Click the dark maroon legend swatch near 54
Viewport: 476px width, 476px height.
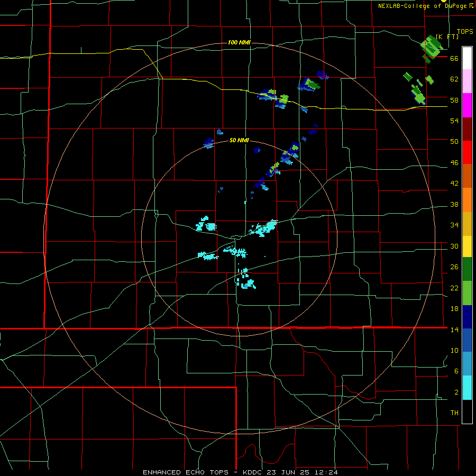click(467, 129)
